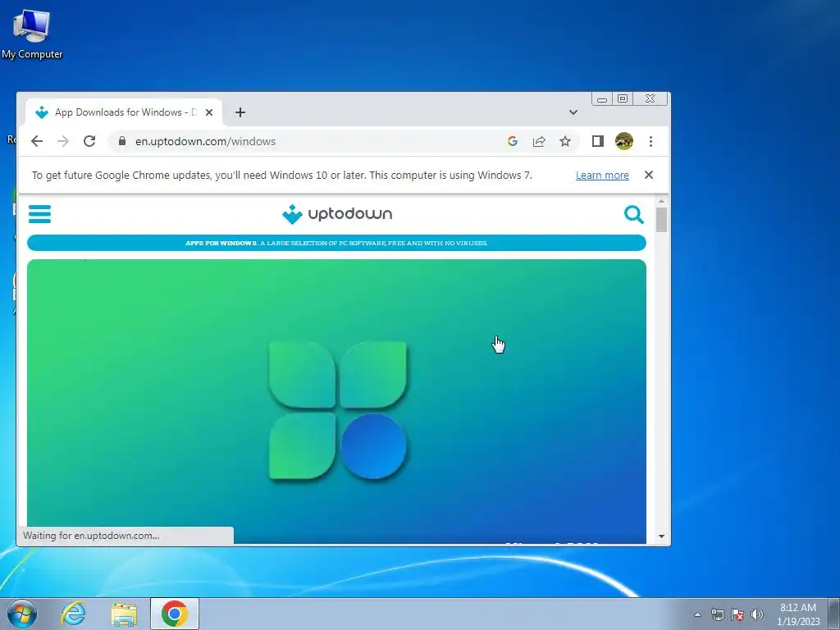840x630 pixels.
Task: Click the Chrome taskbar button
Action: 175,614
